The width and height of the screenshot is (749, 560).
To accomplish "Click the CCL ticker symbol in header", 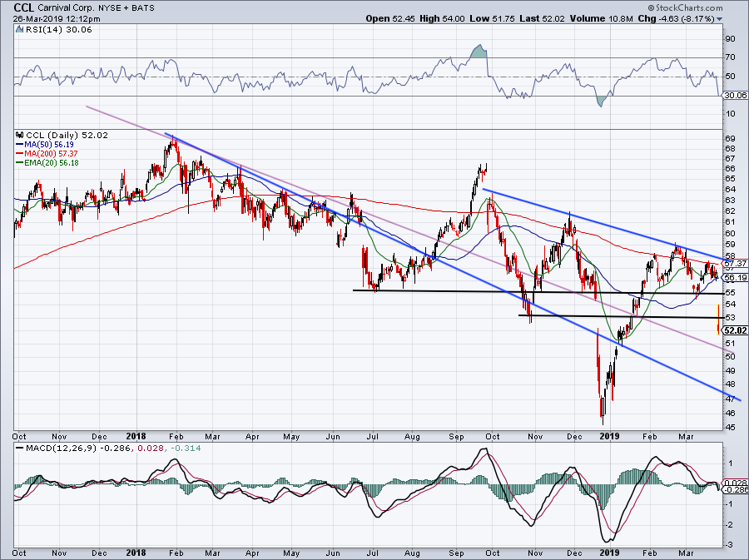I will coord(24,7).
